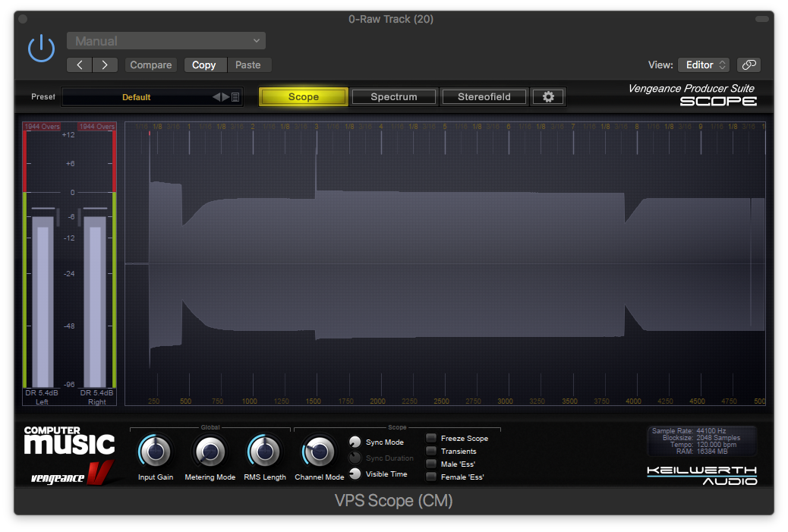
Task: Open the Default preset name selector
Action: (x=136, y=97)
